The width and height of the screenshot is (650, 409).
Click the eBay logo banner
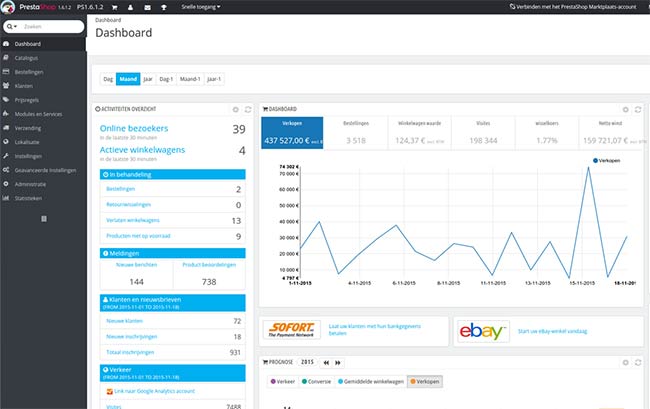[483, 331]
